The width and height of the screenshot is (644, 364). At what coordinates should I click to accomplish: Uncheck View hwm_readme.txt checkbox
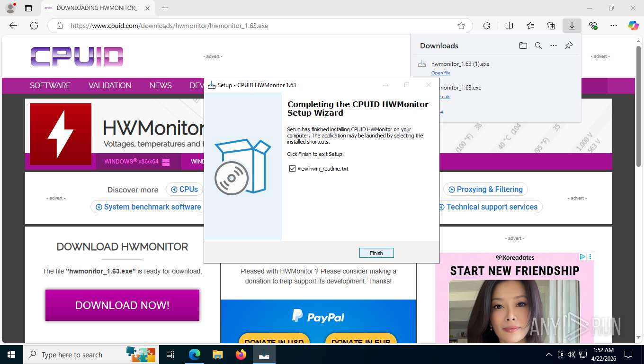pos(292,169)
